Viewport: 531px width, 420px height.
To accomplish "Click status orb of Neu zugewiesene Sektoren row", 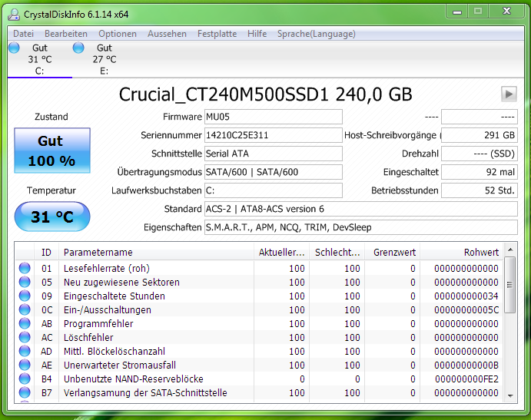I will (25, 282).
